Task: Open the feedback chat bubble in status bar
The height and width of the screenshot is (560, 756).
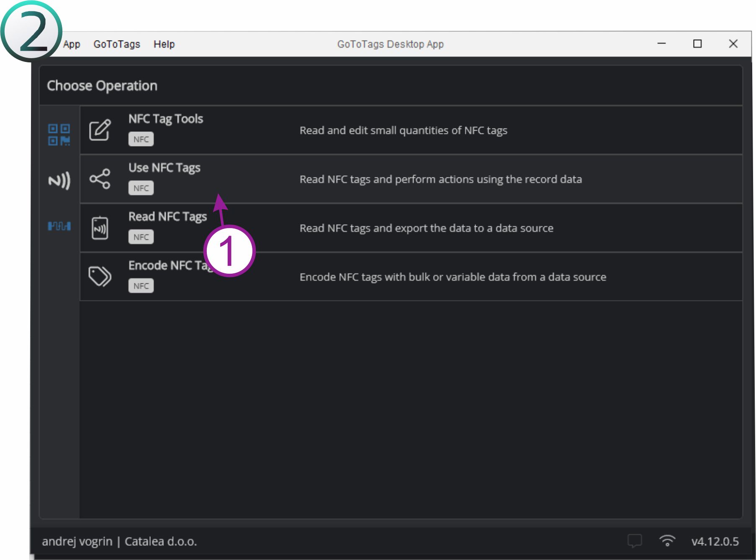Action: 635,541
